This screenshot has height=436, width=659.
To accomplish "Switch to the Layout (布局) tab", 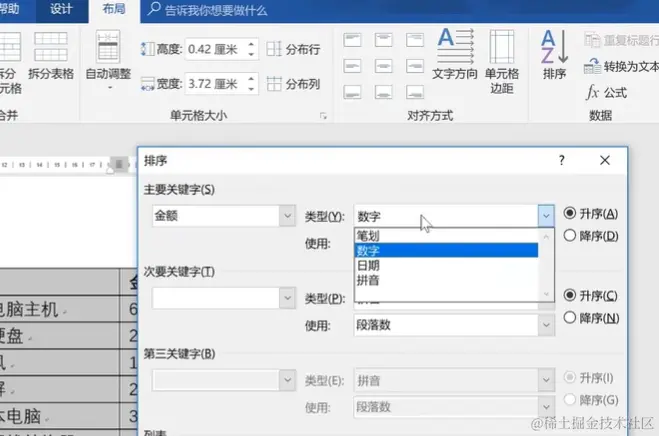I will [114, 9].
